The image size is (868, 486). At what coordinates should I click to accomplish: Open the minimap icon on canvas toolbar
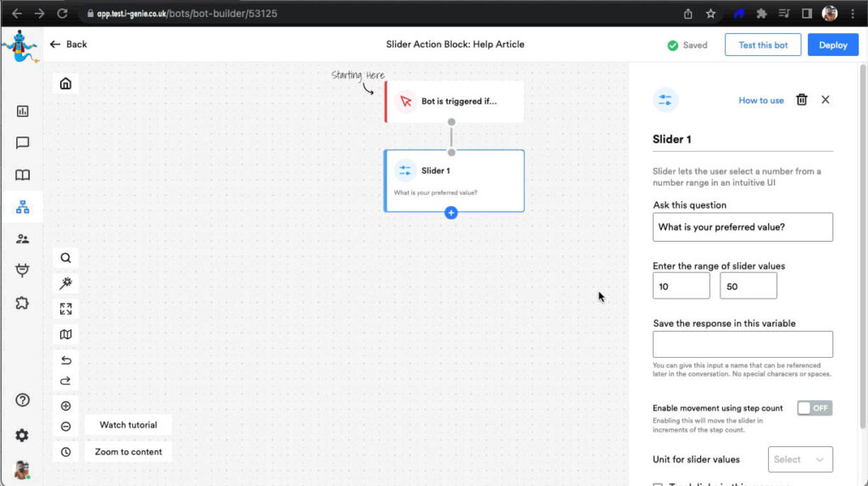tap(65, 334)
